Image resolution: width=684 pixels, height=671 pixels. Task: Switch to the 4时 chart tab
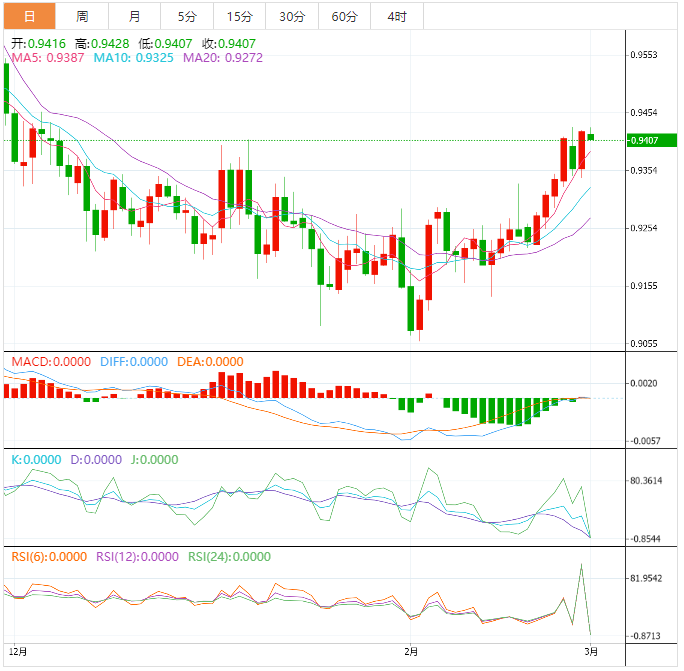tap(396, 17)
